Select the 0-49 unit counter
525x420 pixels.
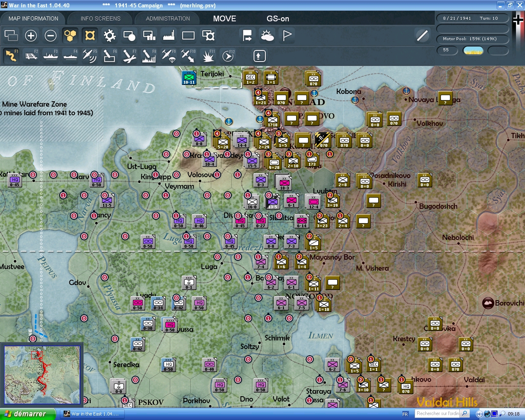[210, 364]
